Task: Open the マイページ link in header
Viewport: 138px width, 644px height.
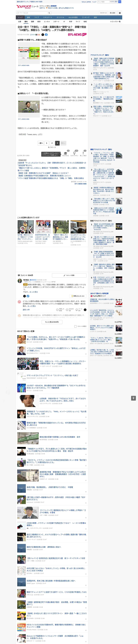Action: (x=103, y=13)
